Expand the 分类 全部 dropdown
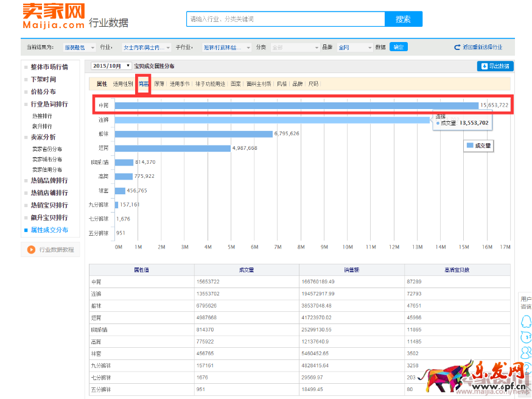The height and width of the screenshot is (399, 532). 295,46
